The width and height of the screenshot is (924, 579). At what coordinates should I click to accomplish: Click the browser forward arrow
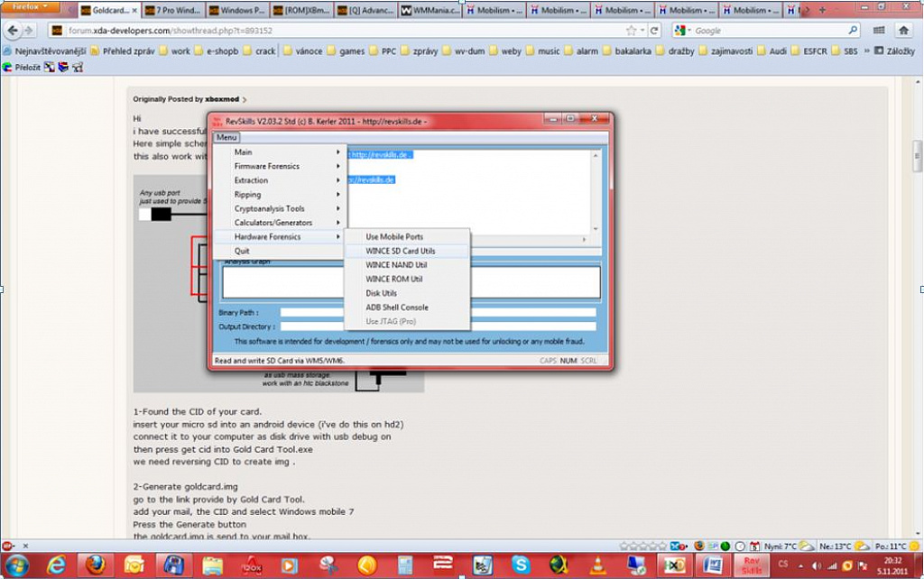click(28, 30)
